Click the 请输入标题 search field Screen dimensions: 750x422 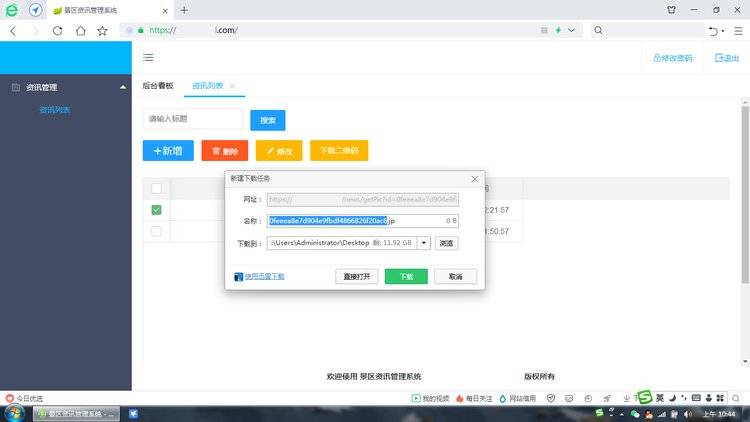[x=192, y=119]
